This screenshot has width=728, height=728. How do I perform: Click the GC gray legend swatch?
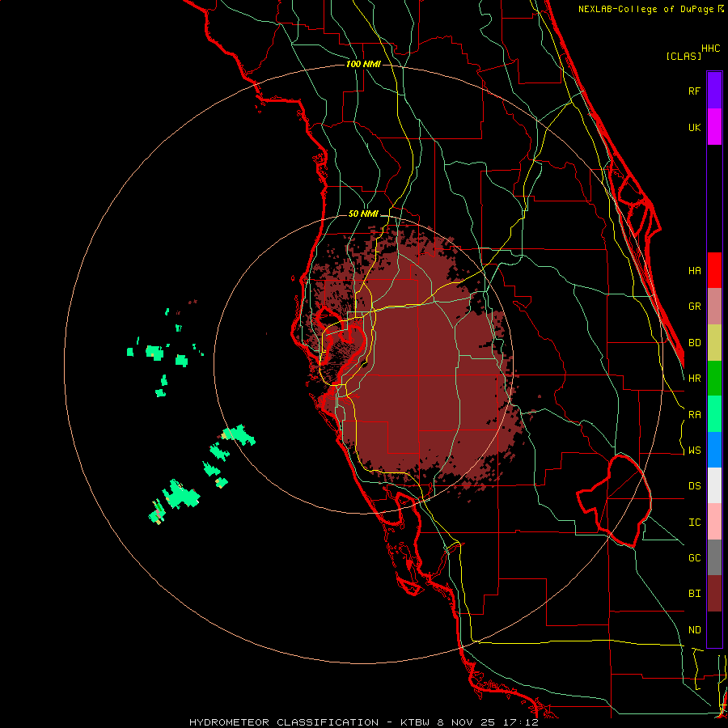(x=714, y=557)
